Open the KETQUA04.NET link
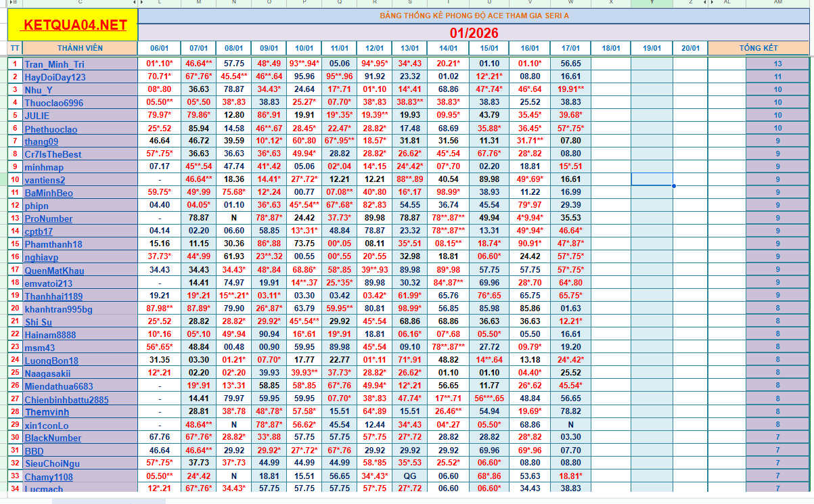 (x=73, y=26)
